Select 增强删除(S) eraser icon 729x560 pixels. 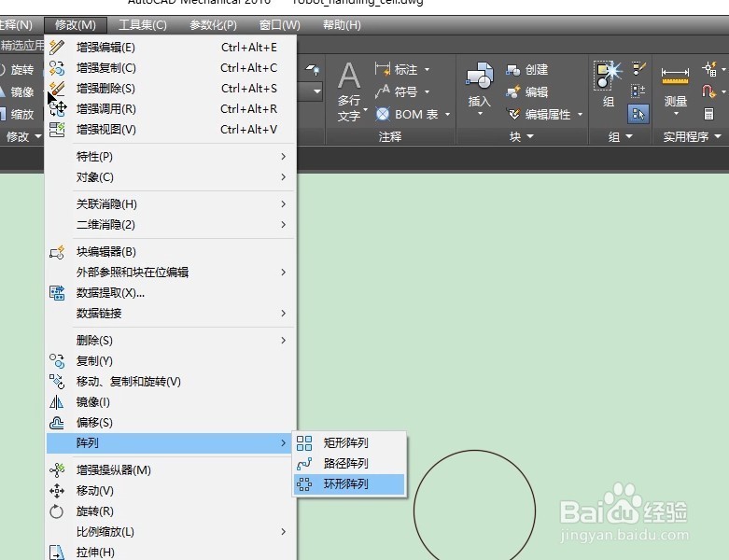coord(57,89)
